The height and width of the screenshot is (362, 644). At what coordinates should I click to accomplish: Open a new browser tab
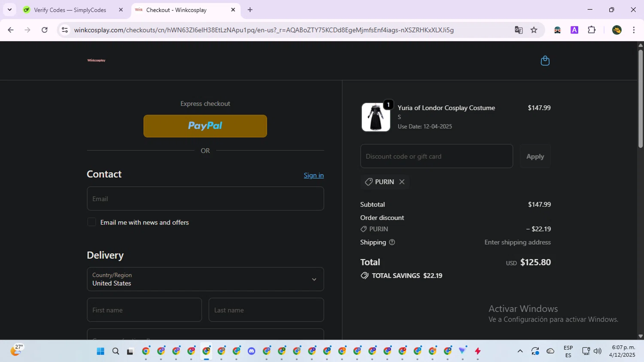click(x=250, y=10)
